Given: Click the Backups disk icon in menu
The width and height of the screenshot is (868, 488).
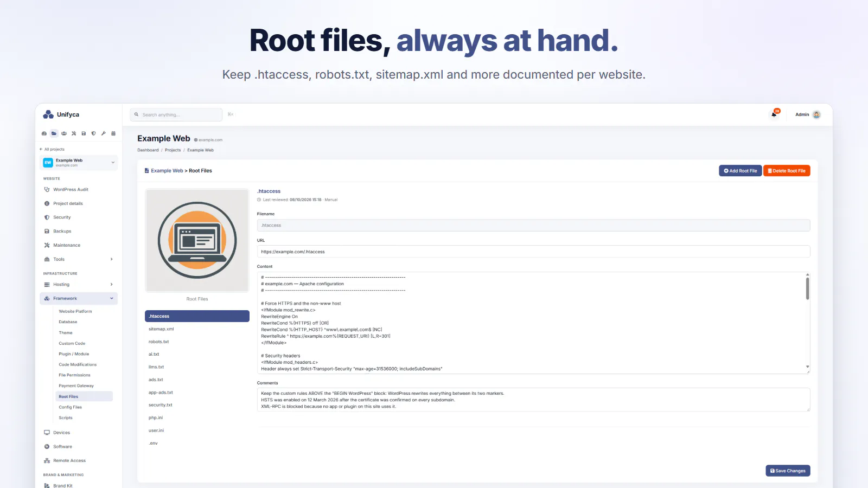Looking at the screenshot, I should click(x=47, y=232).
